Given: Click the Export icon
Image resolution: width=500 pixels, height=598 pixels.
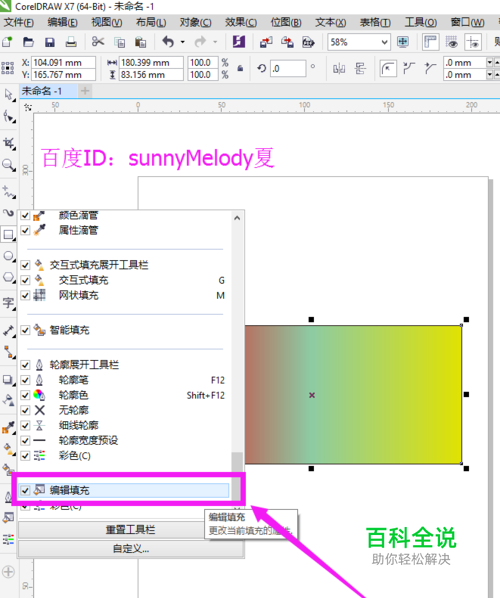Looking at the screenshot, I should [x=287, y=42].
